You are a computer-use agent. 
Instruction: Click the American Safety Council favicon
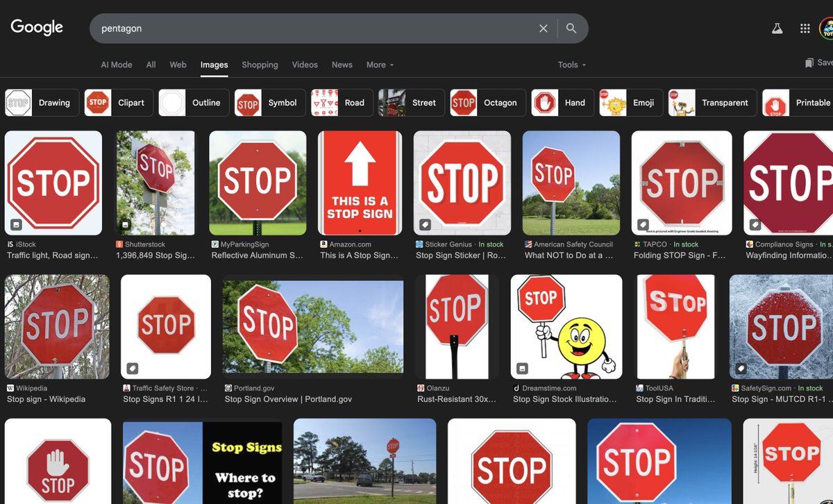click(528, 244)
